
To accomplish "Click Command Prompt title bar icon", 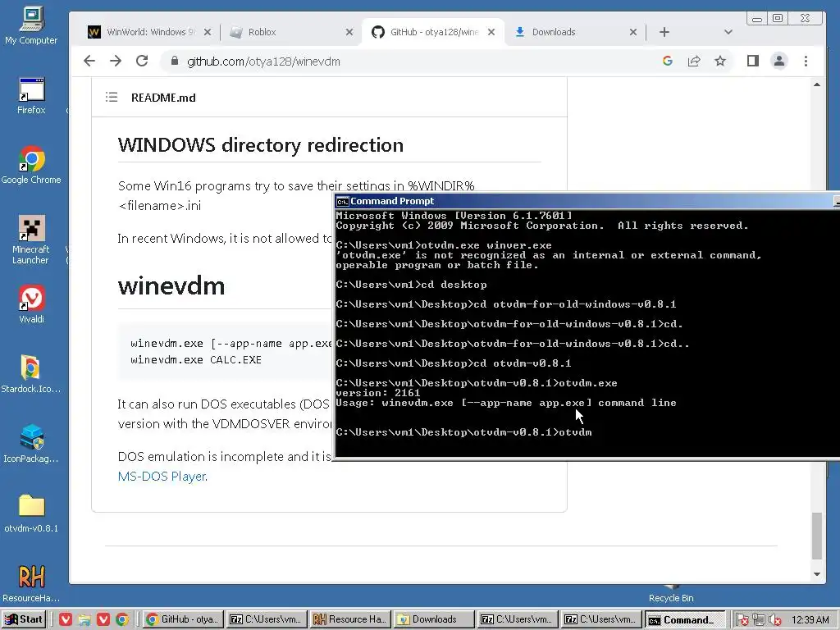I will pos(342,202).
